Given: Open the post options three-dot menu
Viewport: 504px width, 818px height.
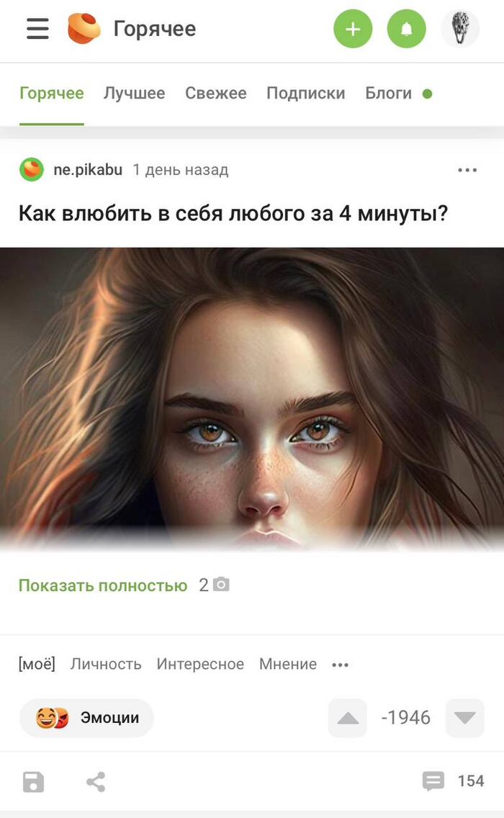Looking at the screenshot, I should click(467, 170).
